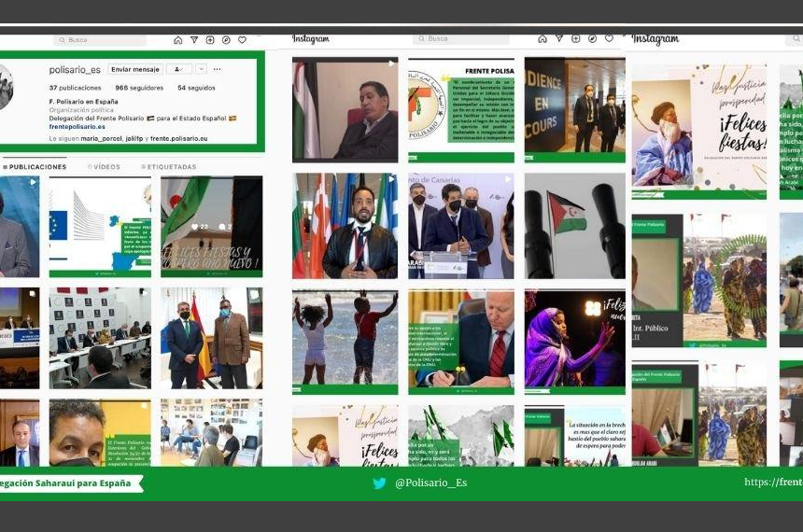Open Biden signing document post thumbnail
Image resolution: width=803 pixels, height=532 pixels.
[x=461, y=342]
